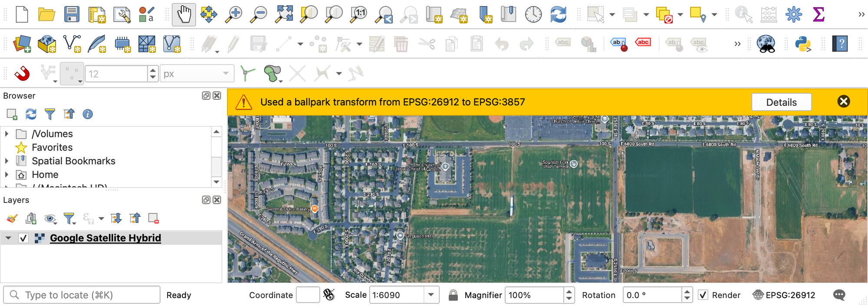Collapse the Google Satellite Hybrid layer
Image resolution: width=868 pixels, height=306 pixels.
tap(8, 238)
